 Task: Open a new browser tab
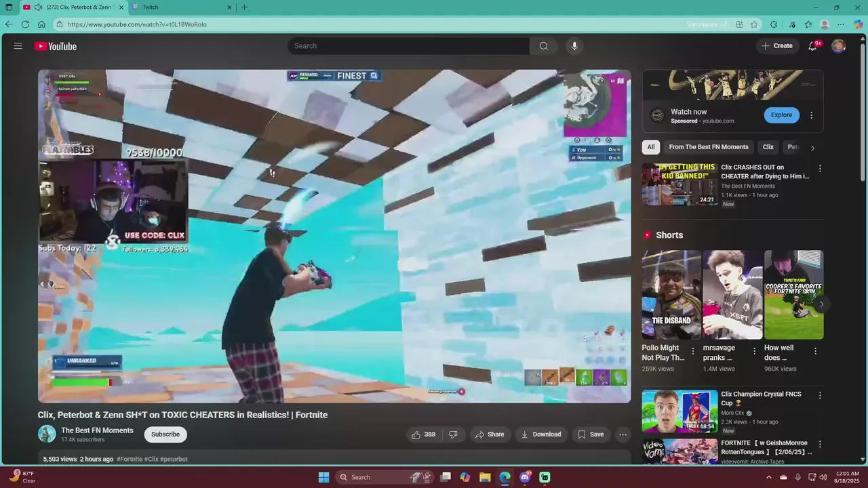click(245, 7)
